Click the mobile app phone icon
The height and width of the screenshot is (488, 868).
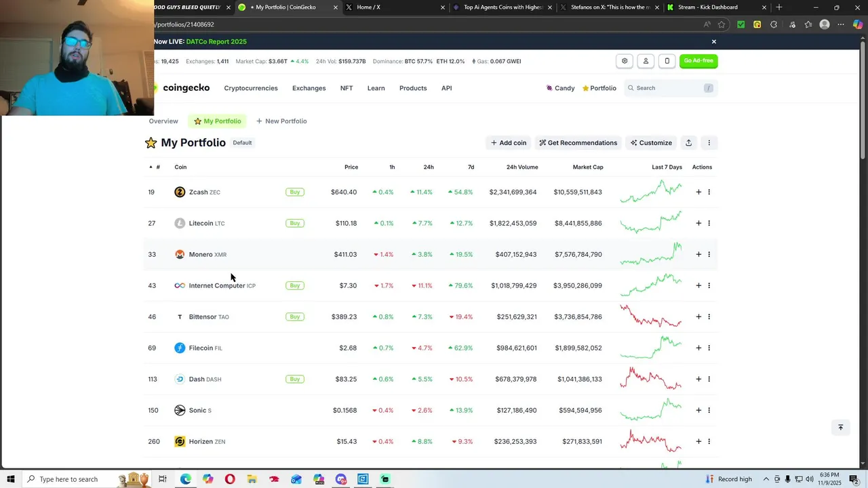667,61
